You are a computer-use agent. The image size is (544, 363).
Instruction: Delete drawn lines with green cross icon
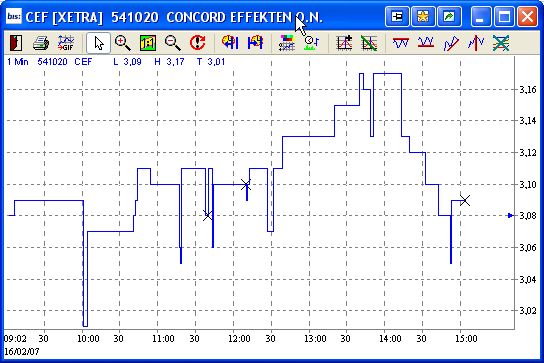501,43
